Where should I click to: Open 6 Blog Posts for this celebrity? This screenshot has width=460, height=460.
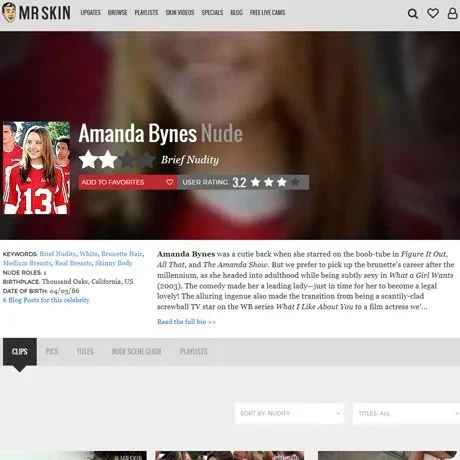pos(46,300)
